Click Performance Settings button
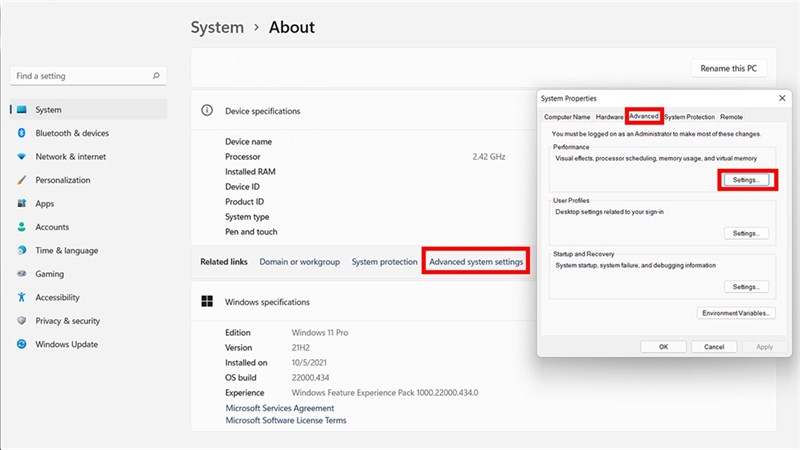This screenshot has height=450, width=800. click(746, 180)
